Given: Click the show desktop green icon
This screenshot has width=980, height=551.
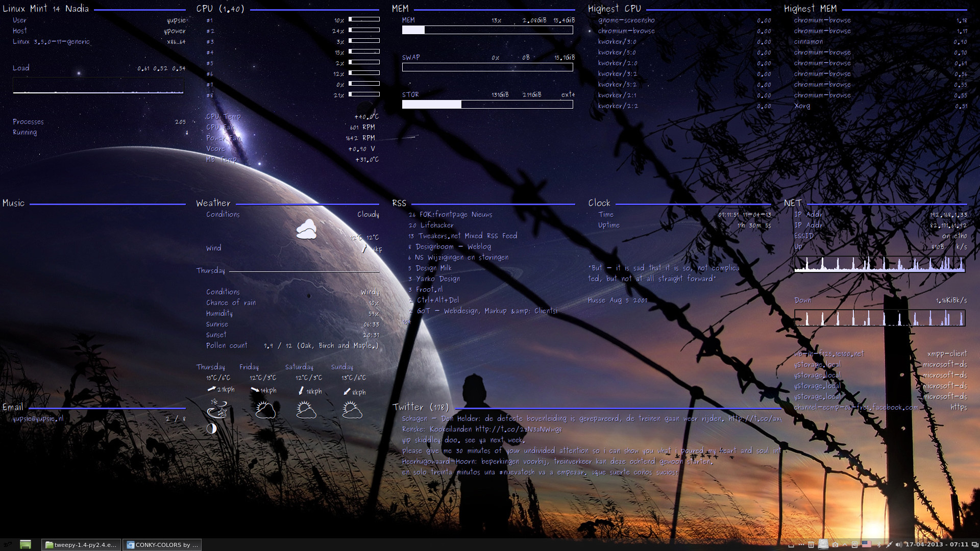Looking at the screenshot, I should point(26,544).
